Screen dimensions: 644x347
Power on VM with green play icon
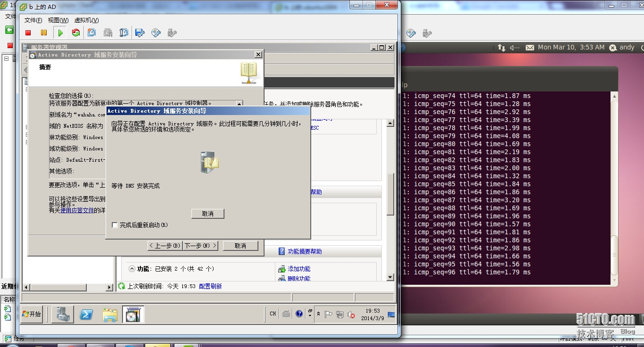point(60,33)
